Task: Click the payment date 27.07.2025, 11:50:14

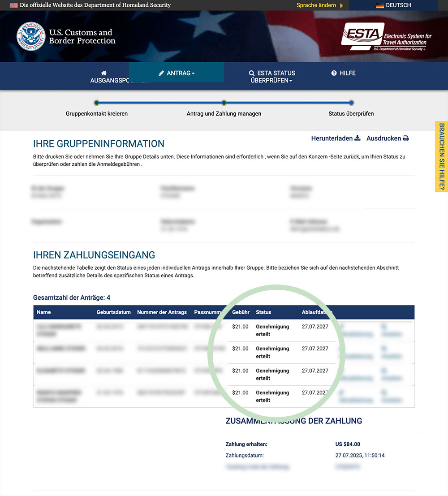Action: [x=360, y=456]
